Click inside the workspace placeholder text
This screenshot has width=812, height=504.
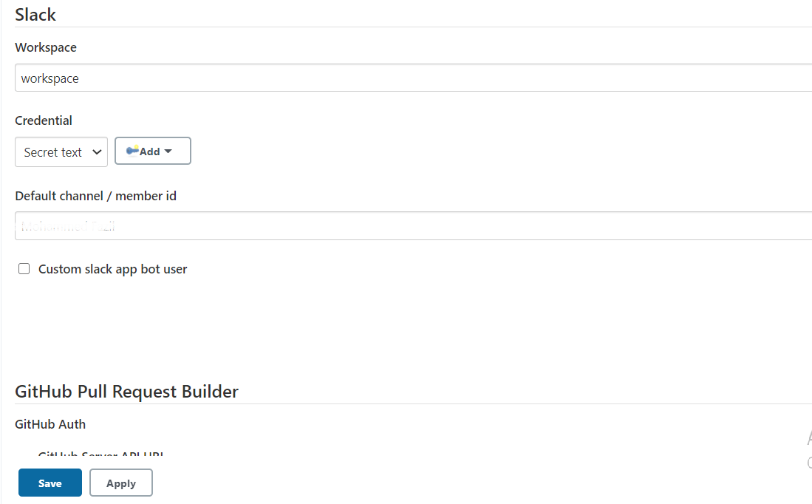[x=50, y=78]
